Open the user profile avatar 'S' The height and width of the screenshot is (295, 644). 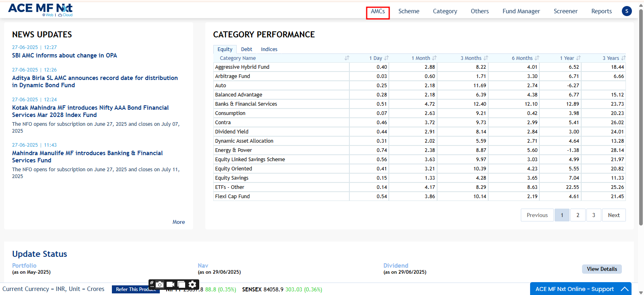(626, 11)
